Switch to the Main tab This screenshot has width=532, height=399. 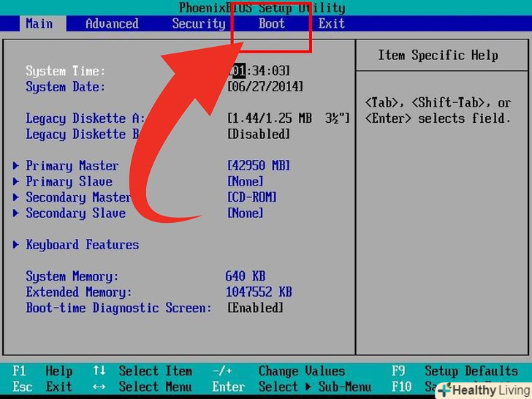(x=39, y=23)
